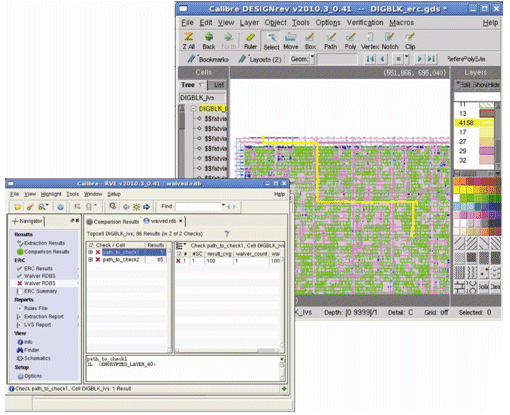This screenshot has height=415, width=510.
Task: Switch to the Comparison Results tab
Action: (x=113, y=222)
